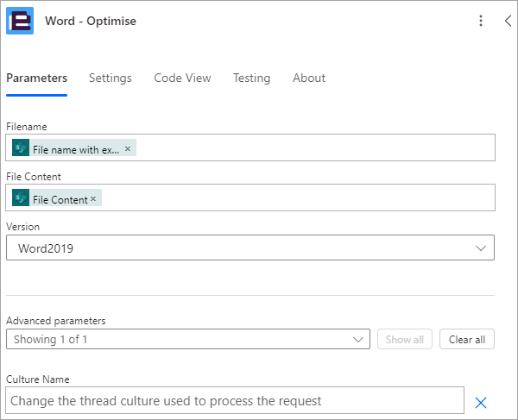Select the About tab
This screenshot has width=518, height=420.
tap(309, 78)
